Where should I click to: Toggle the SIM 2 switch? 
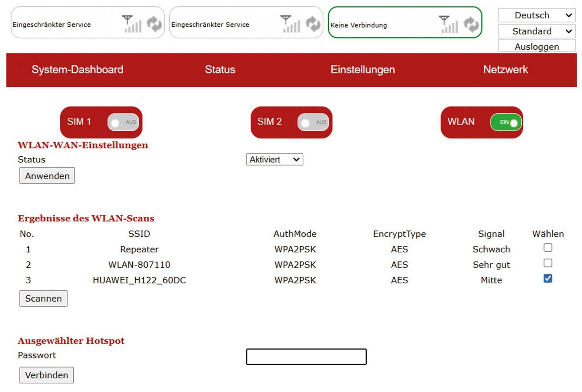(x=313, y=122)
